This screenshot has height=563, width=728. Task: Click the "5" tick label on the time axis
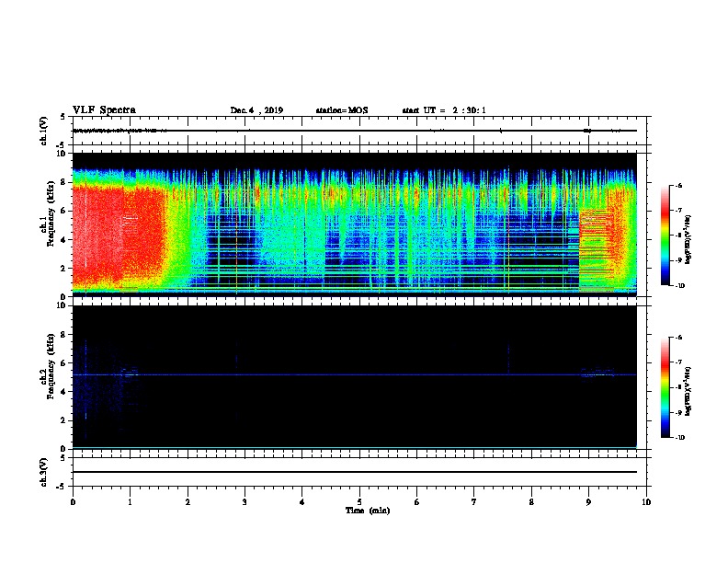359,501
